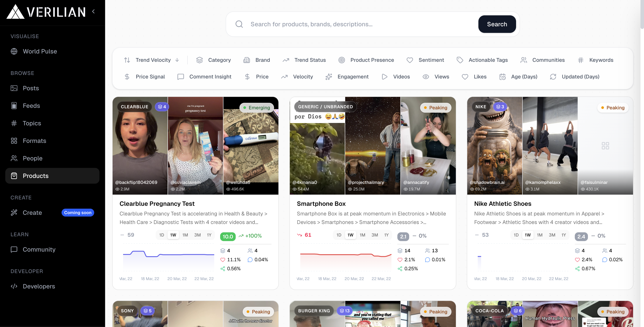Viewport: 644px width, 327px height.
Task: Toggle Trend Velocity sort direction arrow
Action: [x=177, y=60]
